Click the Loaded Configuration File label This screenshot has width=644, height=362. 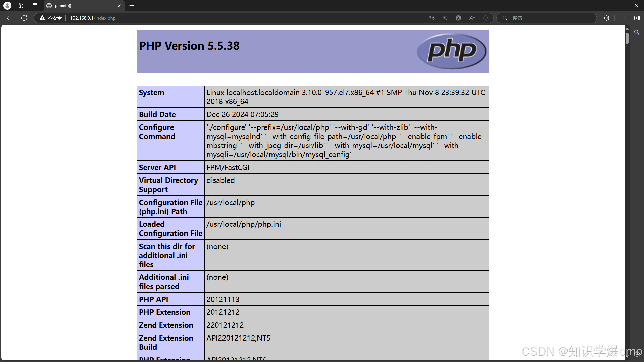point(170,229)
